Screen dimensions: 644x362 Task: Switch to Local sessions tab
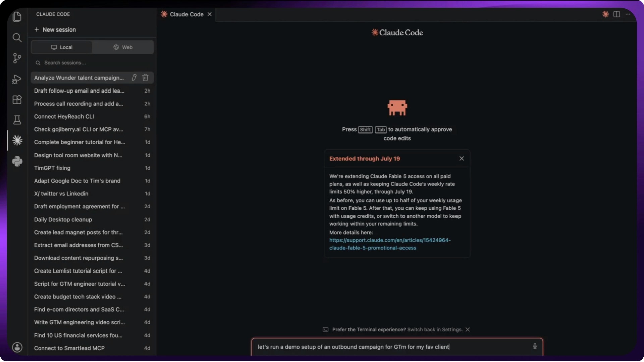[61, 47]
